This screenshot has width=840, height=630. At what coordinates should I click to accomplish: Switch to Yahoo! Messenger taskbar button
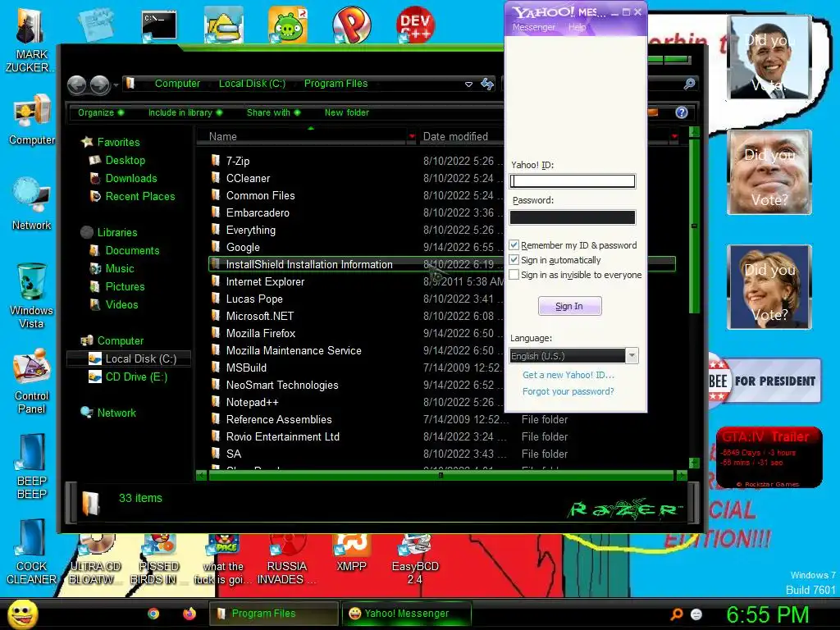pyautogui.click(x=407, y=614)
